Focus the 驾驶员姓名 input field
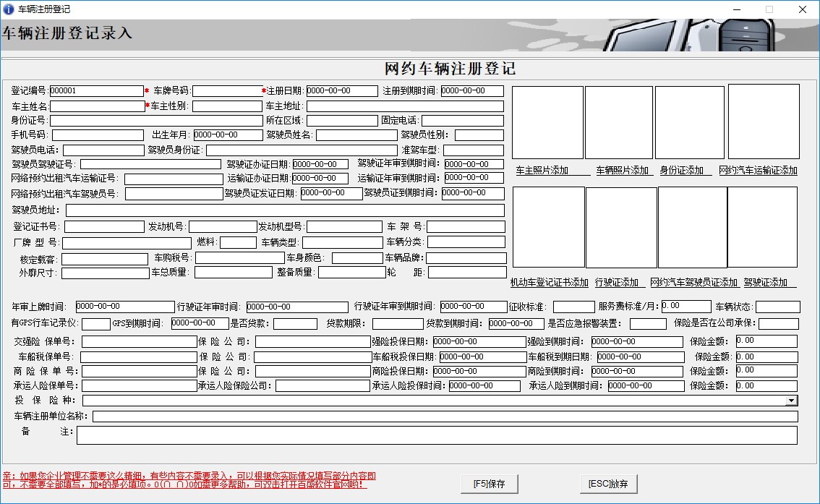The image size is (820, 504). click(356, 135)
